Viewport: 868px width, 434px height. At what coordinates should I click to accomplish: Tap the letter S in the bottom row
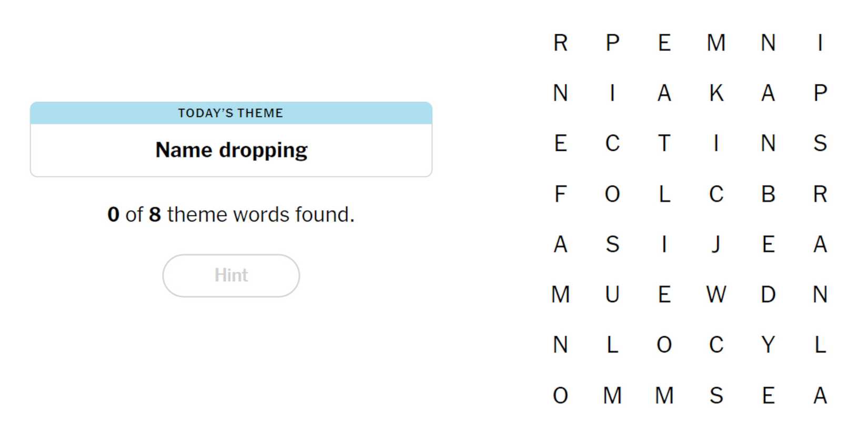tap(716, 396)
